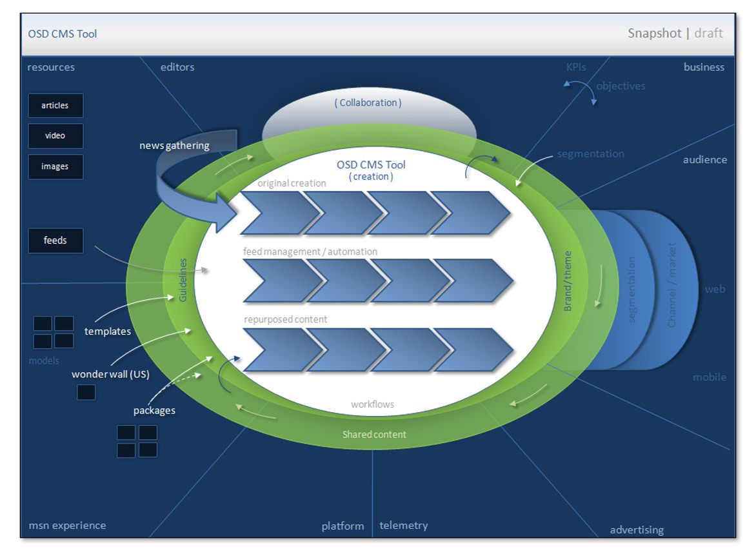The height and width of the screenshot is (556, 756).
Task: Click the feeds box
Action: tap(55, 241)
